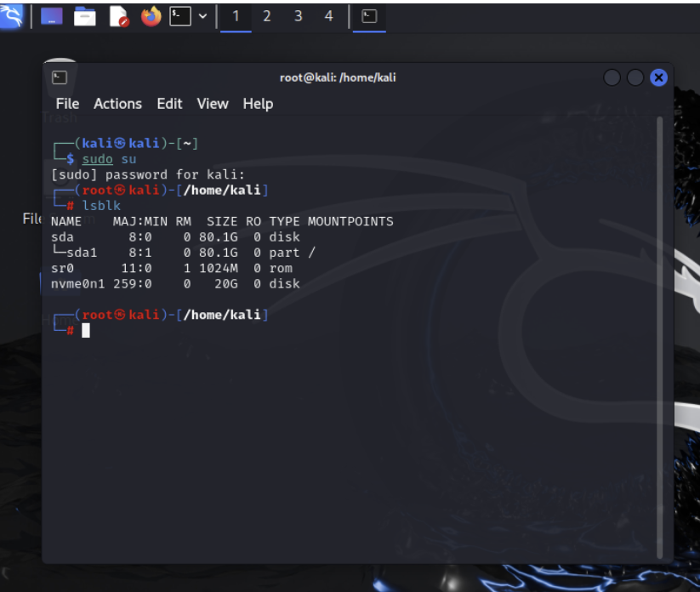Click the lsblk command in terminal output
Viewport: 700px width, 592px height.
102,205
